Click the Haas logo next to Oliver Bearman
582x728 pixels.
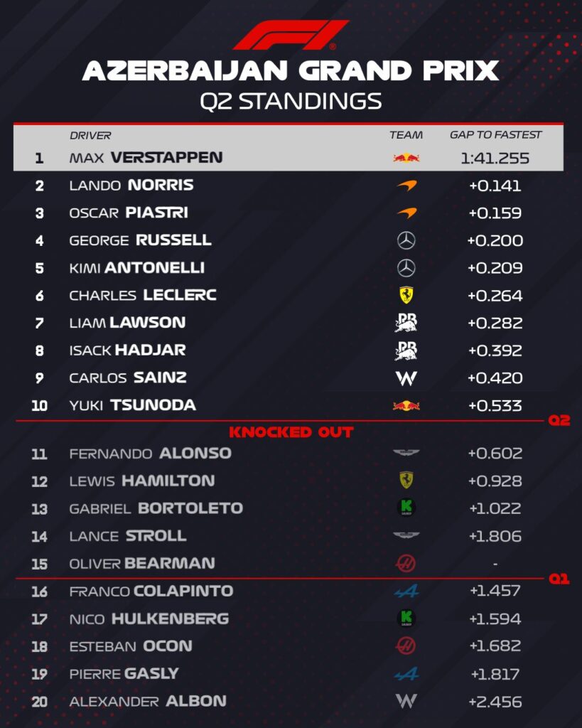(x=406, y=564)
